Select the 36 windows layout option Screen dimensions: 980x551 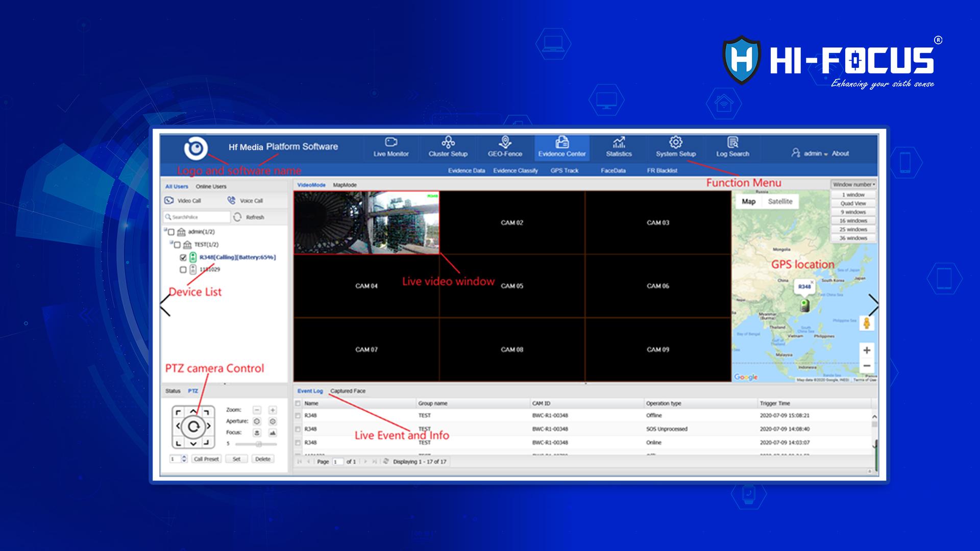[x=853, y=238]
